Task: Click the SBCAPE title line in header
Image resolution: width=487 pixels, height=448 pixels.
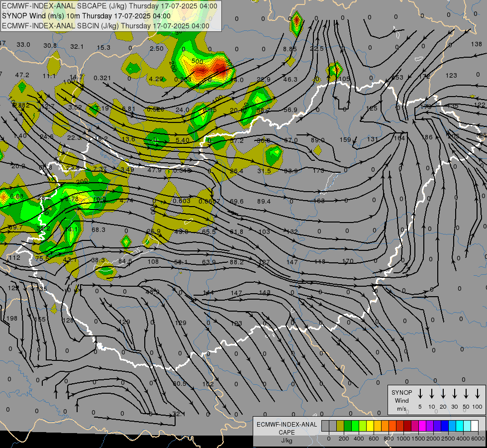Action: click(x=109, y=6)
